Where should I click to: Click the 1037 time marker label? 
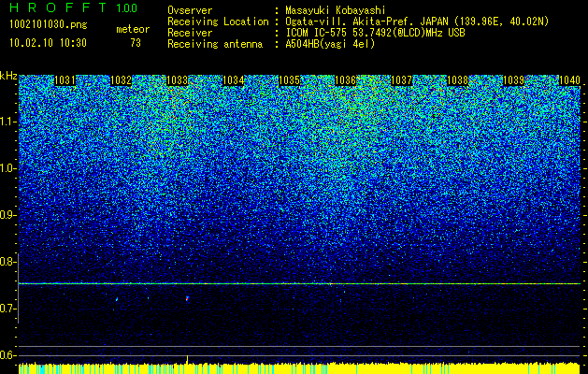[402, 80]
